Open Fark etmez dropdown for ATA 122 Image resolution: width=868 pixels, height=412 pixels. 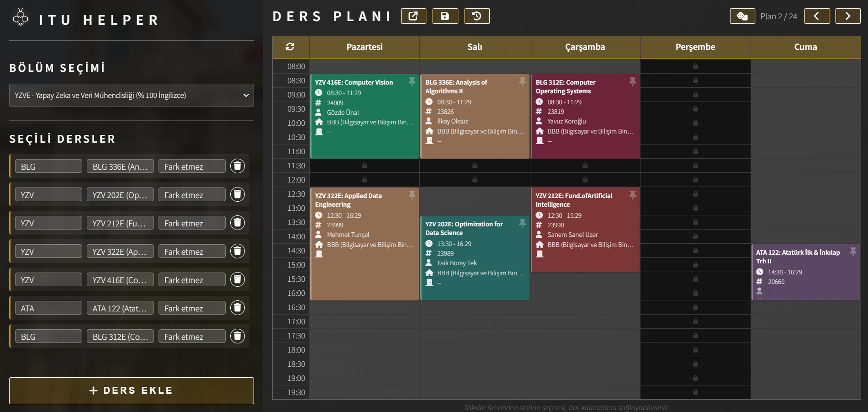(x=192, y=308)
